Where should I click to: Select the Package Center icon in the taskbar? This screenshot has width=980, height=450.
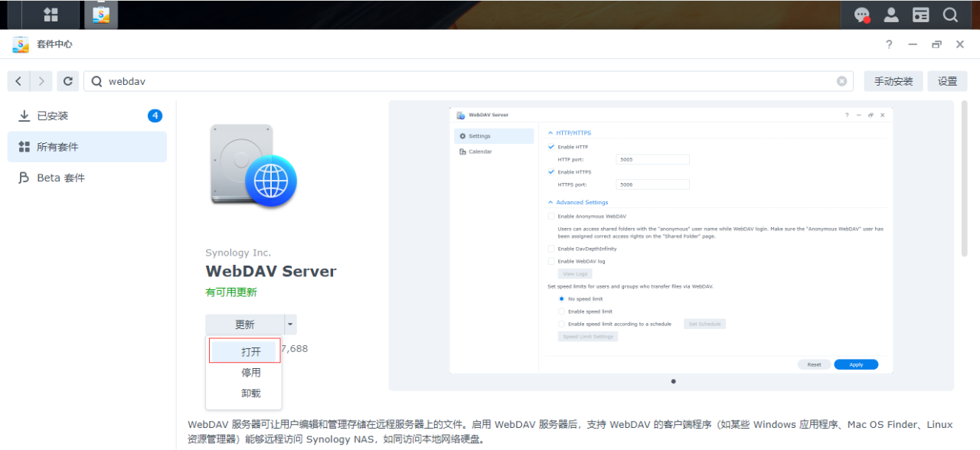click(x=100, y=15)
